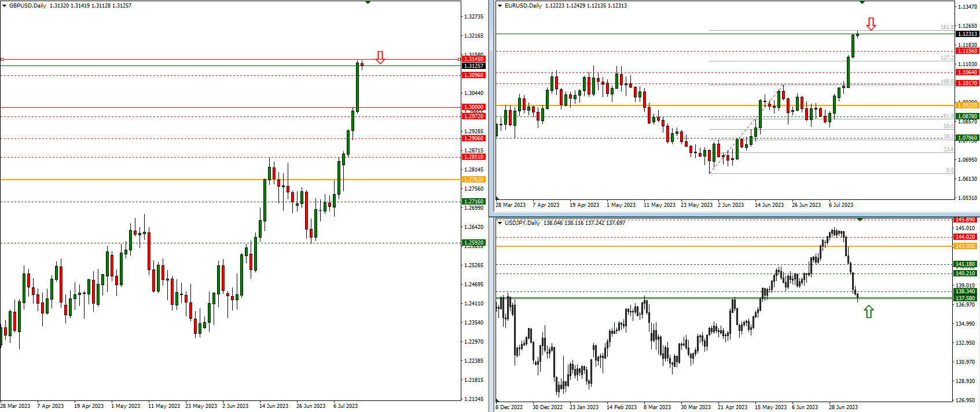Select the 1.12313 current price label
980x412 pixels.
[967, 34]
